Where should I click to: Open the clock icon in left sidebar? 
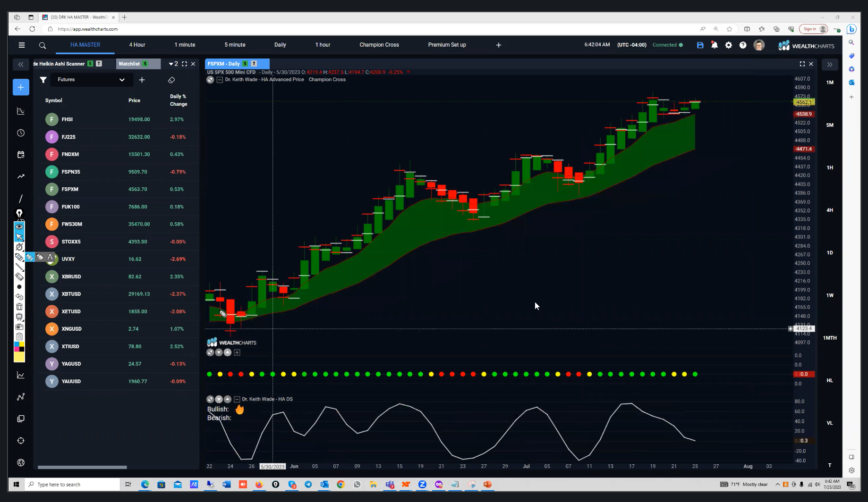point(21,133)
